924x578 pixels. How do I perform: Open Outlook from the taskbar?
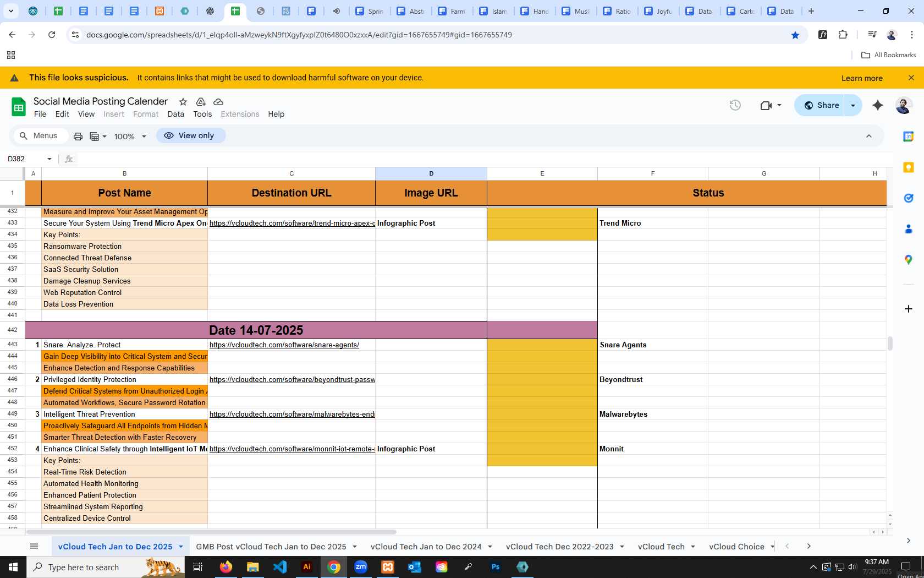coord(414,567)
